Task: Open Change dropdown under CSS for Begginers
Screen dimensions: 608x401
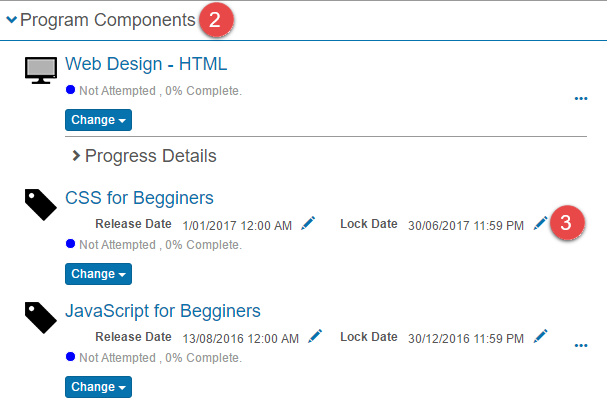Action: pos(98,273)
